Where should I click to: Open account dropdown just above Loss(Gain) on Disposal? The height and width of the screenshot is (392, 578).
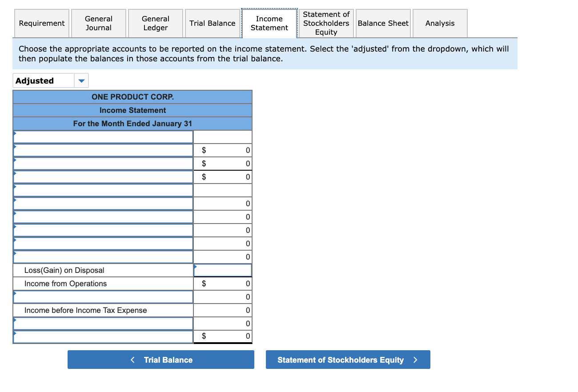tap(103, 257)
